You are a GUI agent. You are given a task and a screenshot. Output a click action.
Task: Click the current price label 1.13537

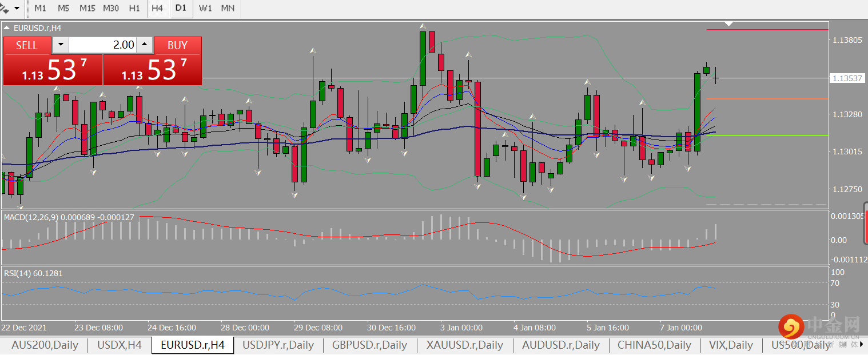(847, 78)
